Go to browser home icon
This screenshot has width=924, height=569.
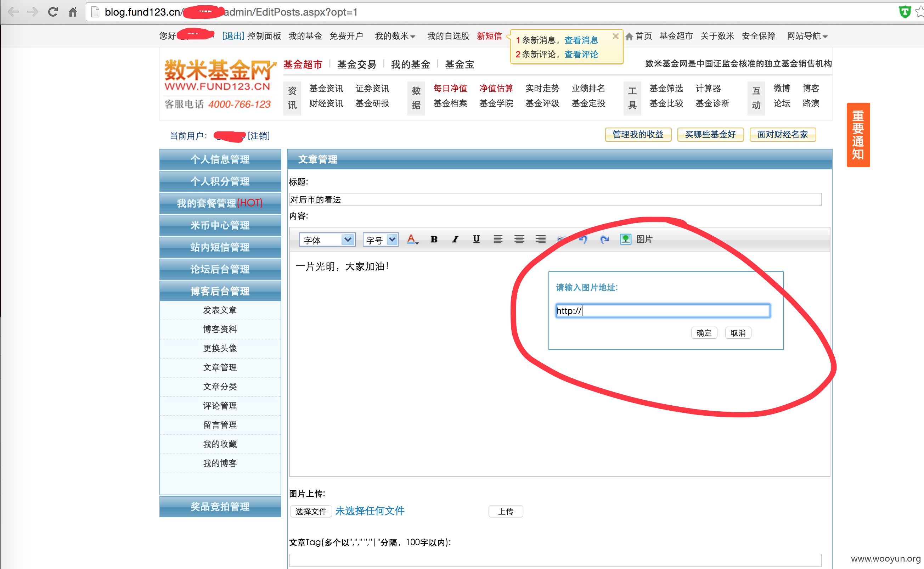tap(73, 12)
